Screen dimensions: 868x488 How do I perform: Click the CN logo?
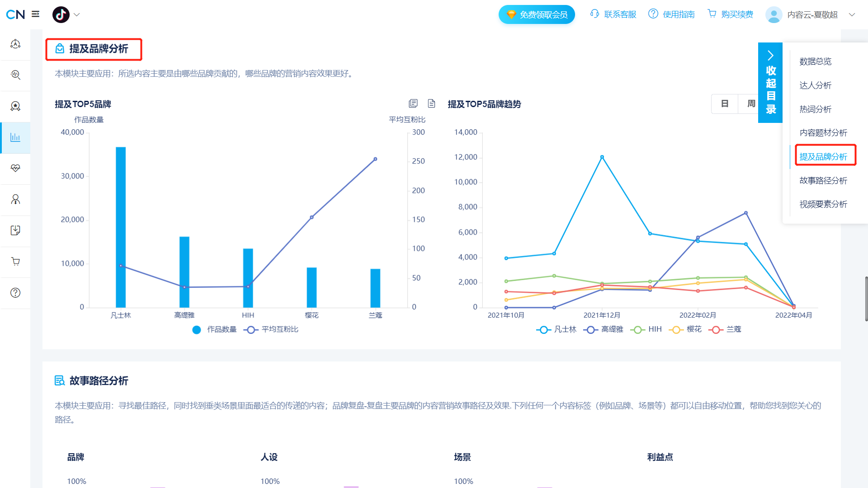point(15,14)
